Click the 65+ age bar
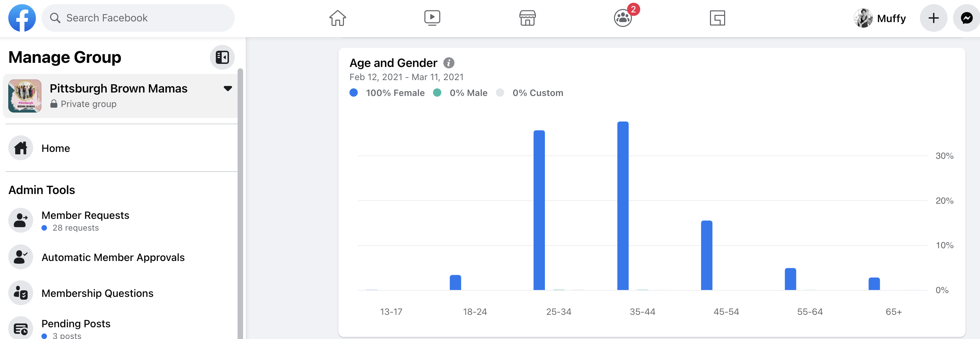Image resolution: width=980 pixels, height=339 pixels. tap(874, 284)
